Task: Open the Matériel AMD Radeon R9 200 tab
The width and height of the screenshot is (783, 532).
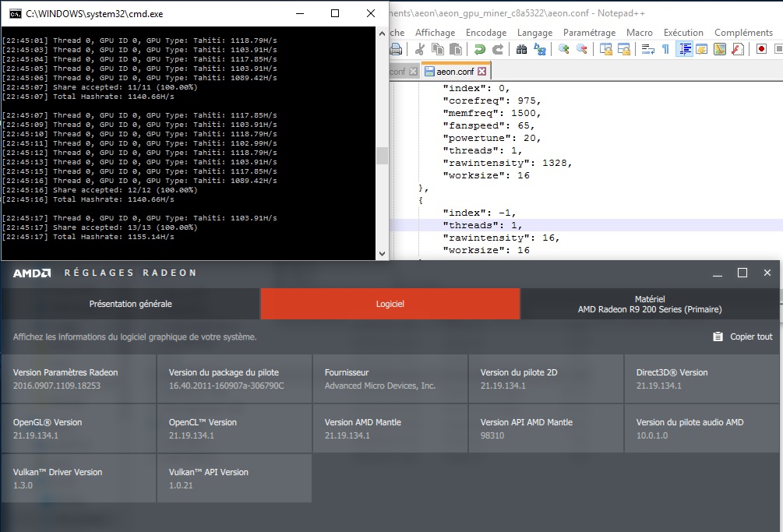Action: pos(650,304)
